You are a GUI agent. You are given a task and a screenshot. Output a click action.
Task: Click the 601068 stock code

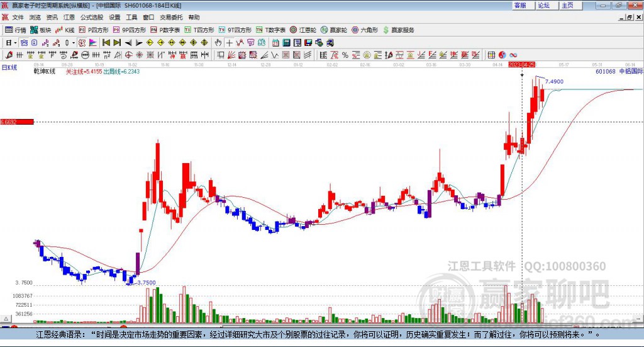click(x=606, y=72)
